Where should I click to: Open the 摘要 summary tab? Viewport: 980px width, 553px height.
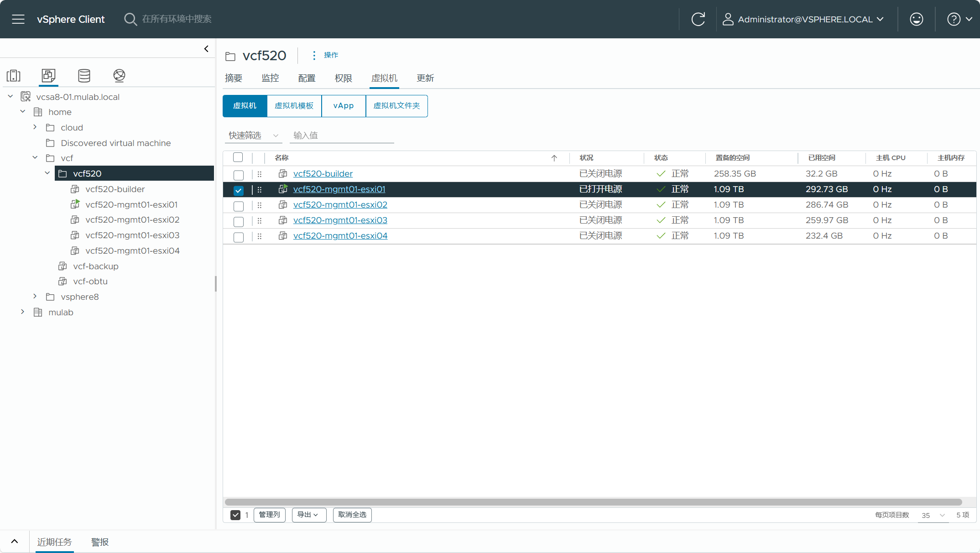(x=234, y=78)
